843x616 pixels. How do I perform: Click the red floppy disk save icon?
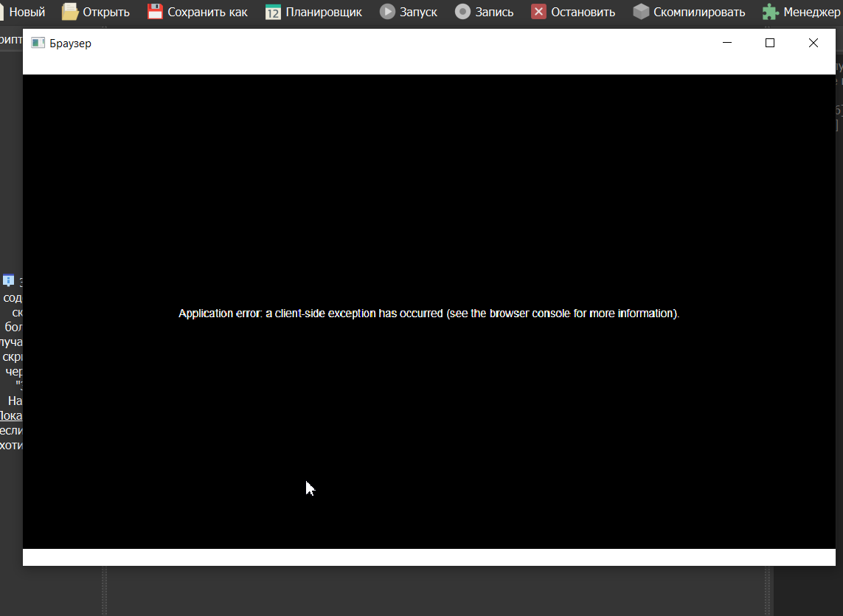click(155, 12)
